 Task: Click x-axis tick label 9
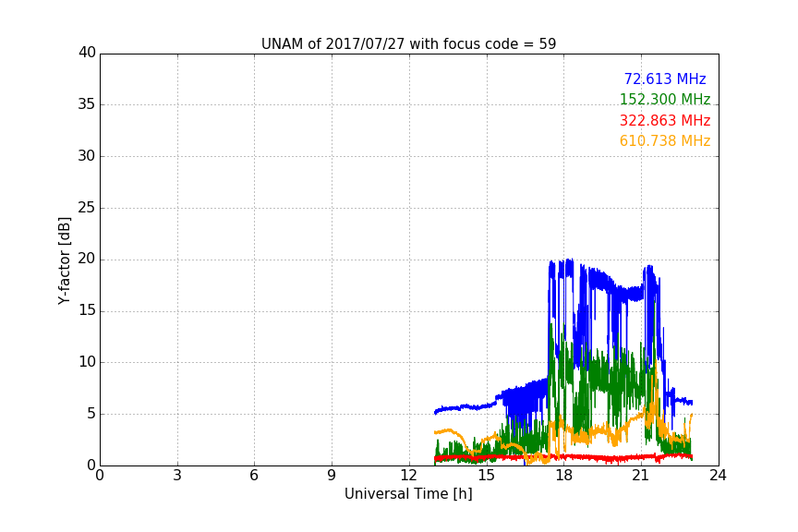pyautogui.click(x=332, y=476)
